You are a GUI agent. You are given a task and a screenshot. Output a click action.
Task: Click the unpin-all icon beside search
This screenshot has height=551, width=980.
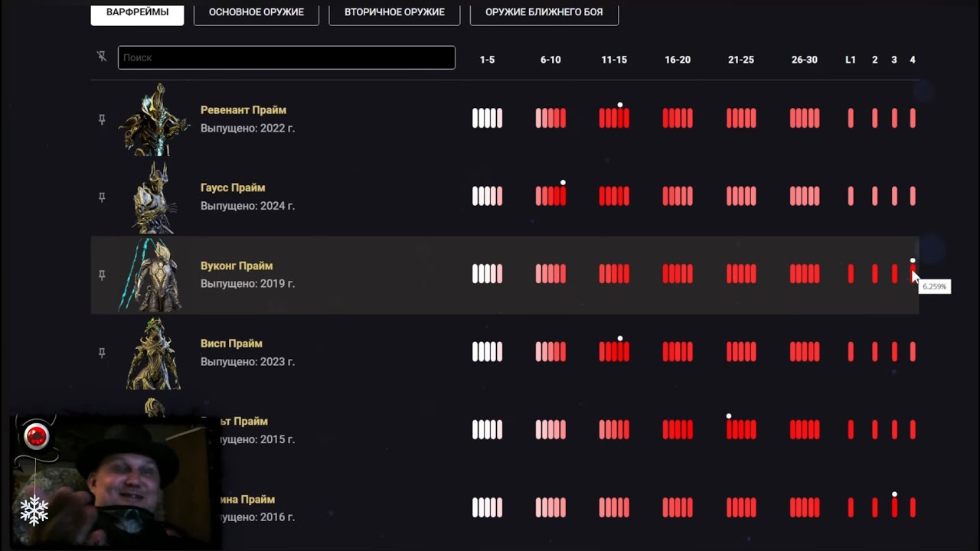click(102, 57)
